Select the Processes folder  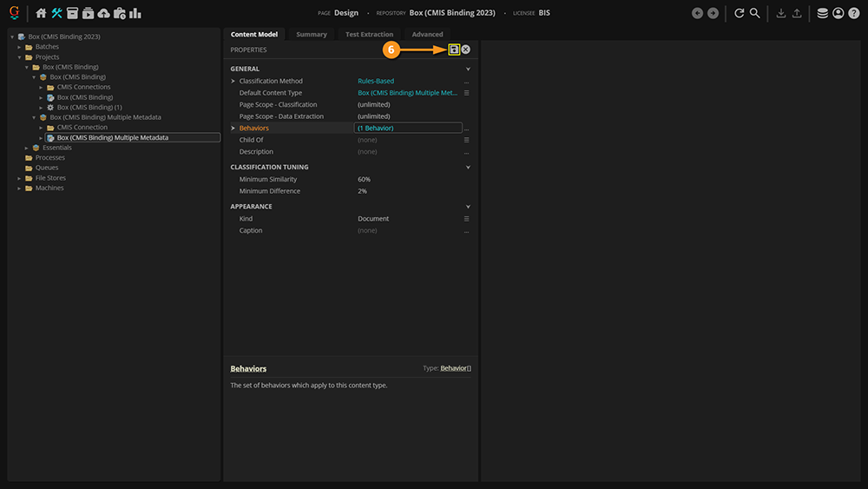[x=49, y=158]
